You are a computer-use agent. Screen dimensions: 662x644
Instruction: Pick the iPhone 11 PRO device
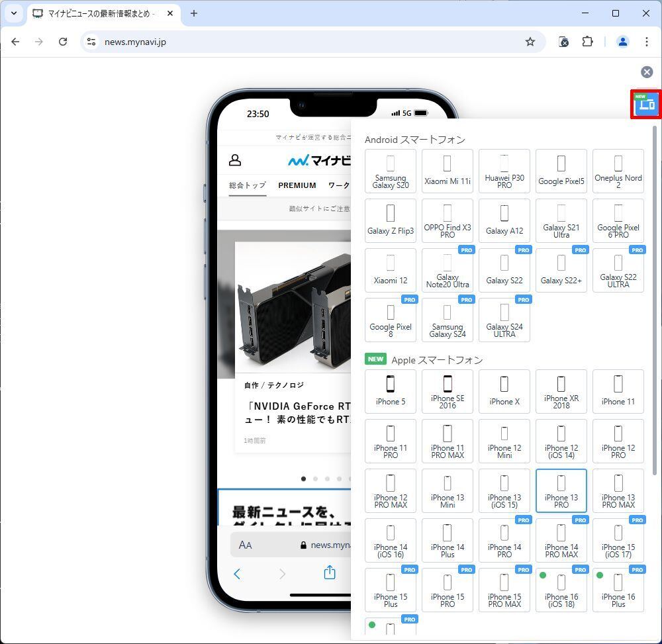coord(391,441)
